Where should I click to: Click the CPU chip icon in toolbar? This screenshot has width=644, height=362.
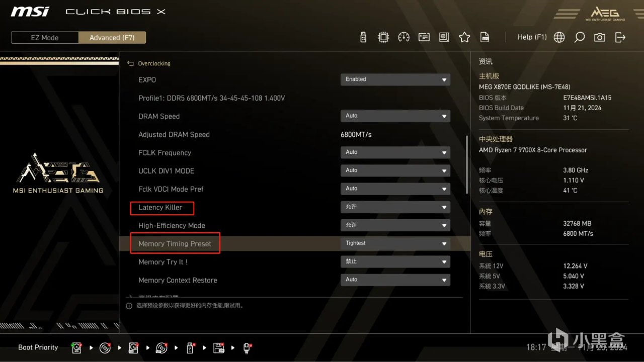coord(383,37)
